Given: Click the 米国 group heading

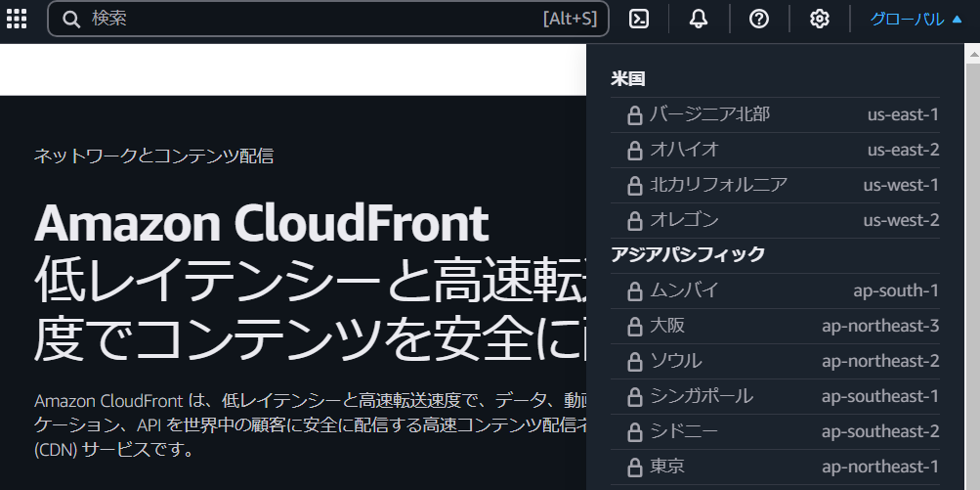Looking at the screenshot, I should 627,79.
